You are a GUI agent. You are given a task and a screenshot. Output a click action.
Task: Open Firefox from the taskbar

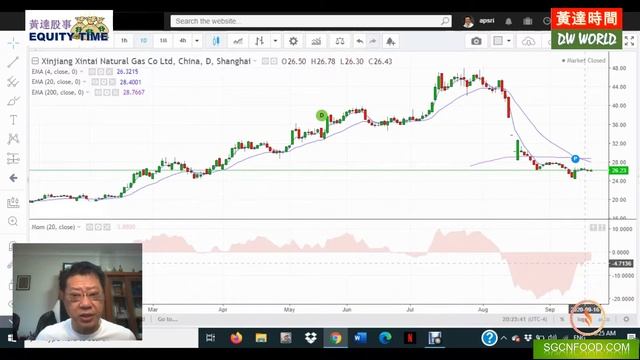(236, 338)
